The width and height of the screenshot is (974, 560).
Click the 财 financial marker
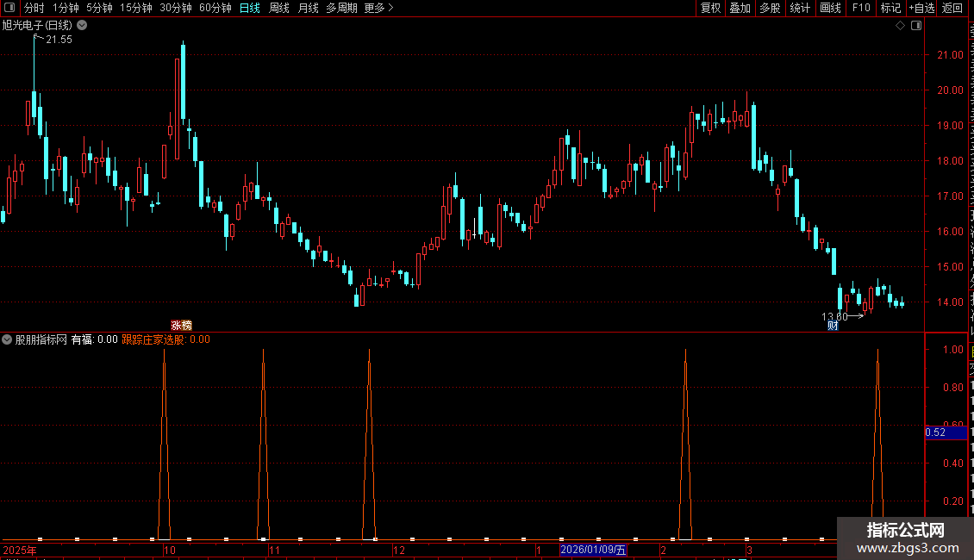coord(833,326)
